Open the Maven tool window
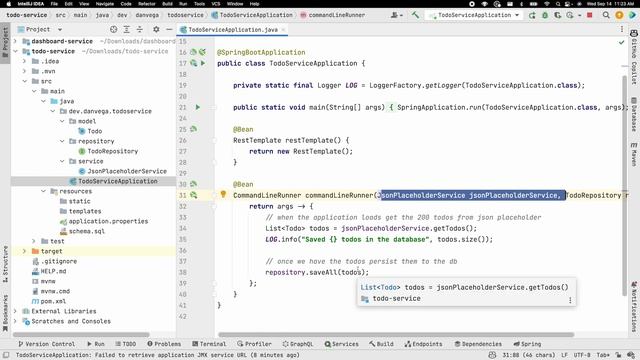 tap(634, 154)
